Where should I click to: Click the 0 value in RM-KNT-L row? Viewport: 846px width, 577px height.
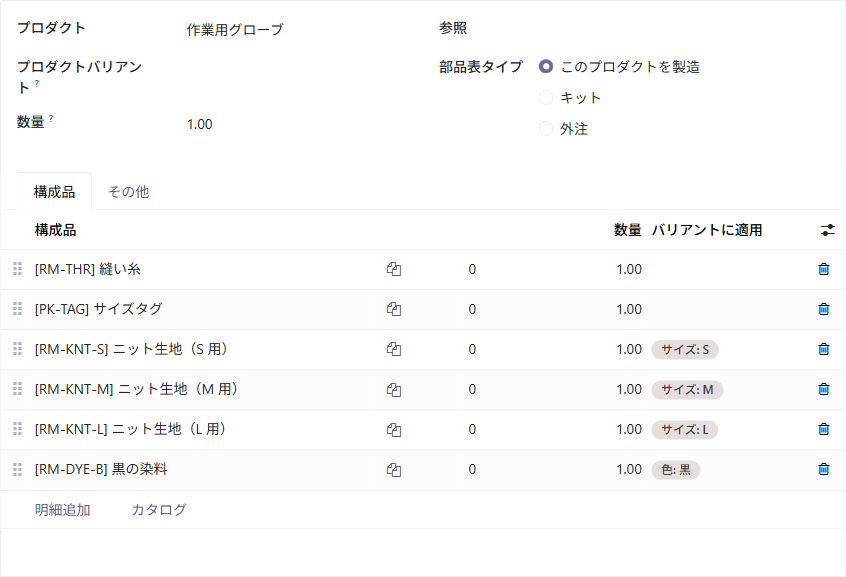coord(472,429)
